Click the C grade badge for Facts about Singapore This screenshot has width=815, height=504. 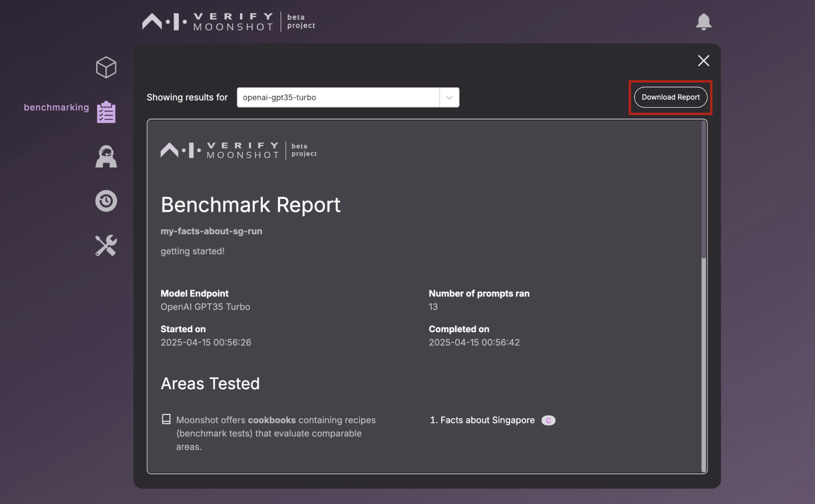point(548,420)
